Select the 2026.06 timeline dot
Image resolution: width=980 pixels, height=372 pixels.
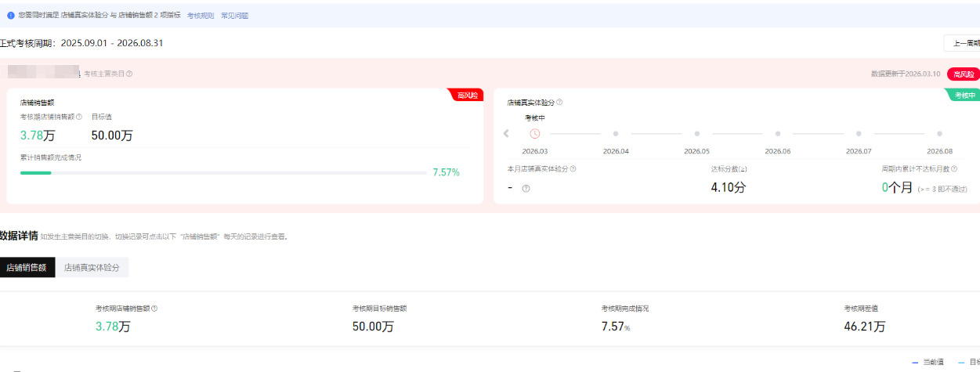(778, 133)
